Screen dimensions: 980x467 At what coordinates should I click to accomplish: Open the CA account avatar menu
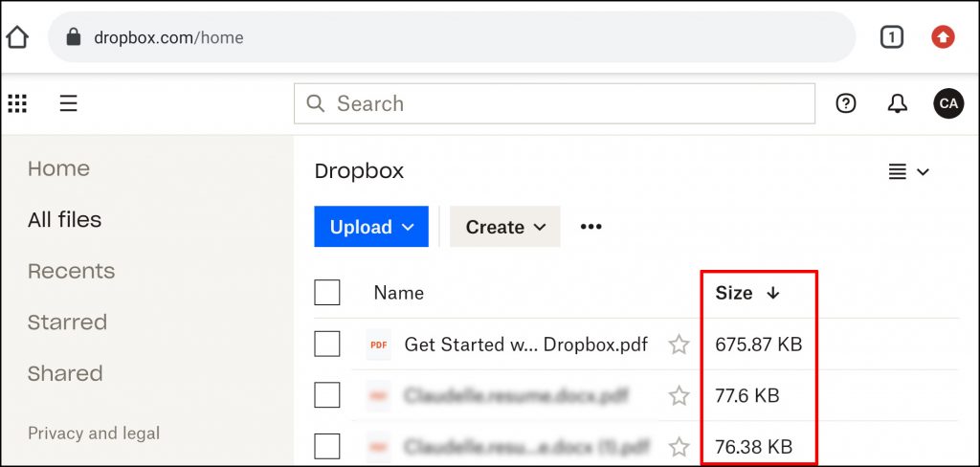[x=948, y=103]
